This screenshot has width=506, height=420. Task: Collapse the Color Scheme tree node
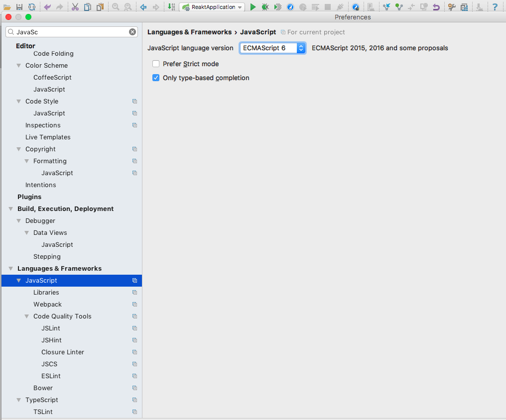pos(19,65)
